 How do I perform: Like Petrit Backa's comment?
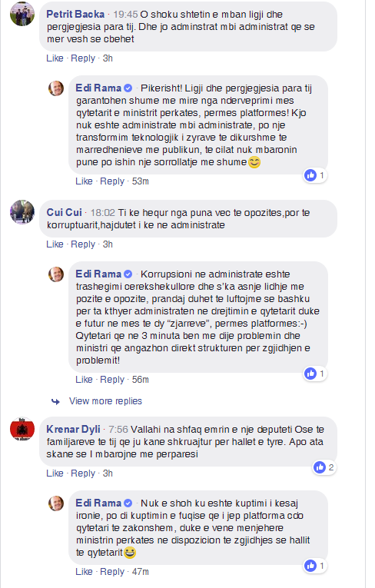click(x=55, y=58)
